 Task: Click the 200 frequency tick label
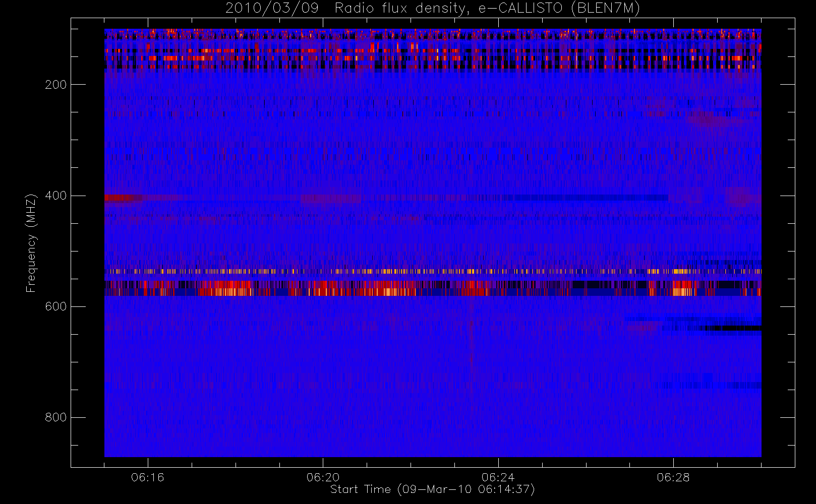click(56, 85)
